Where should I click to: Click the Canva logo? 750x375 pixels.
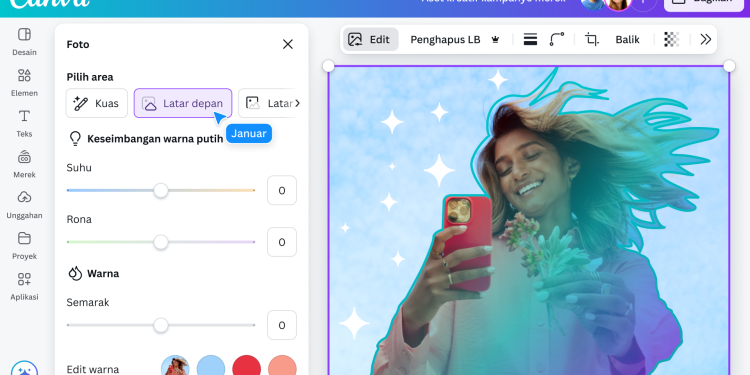(x=50, y=4)
